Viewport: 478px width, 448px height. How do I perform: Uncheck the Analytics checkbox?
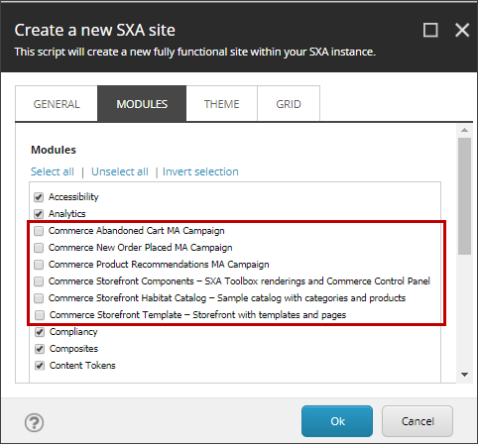(39, 214)
